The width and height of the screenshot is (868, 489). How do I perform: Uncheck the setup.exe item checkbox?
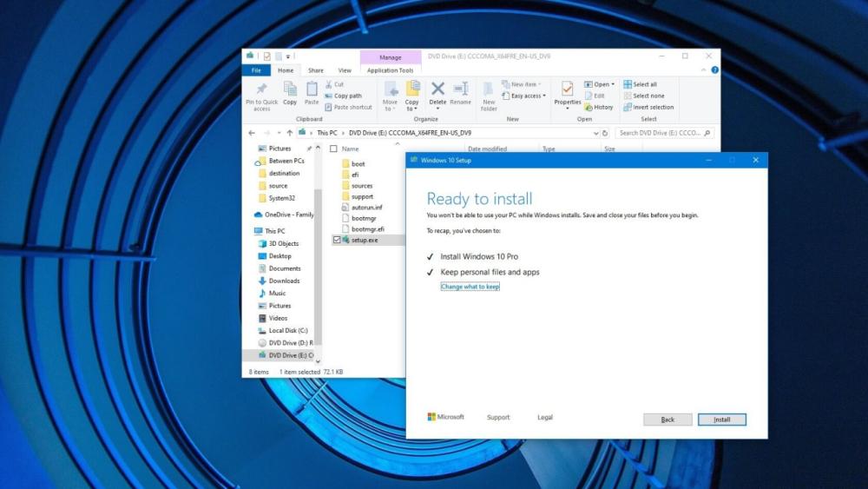tap(337, 240)
